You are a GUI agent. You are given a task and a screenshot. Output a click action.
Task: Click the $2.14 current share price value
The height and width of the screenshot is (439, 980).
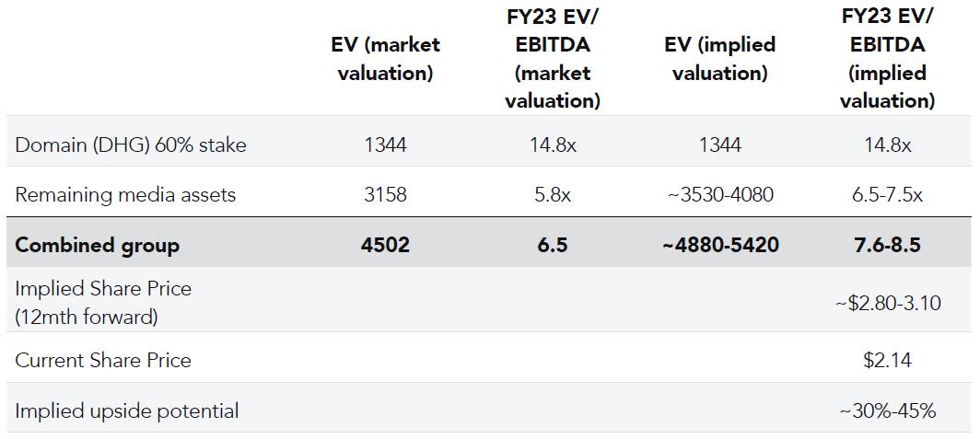click(888, 360)
